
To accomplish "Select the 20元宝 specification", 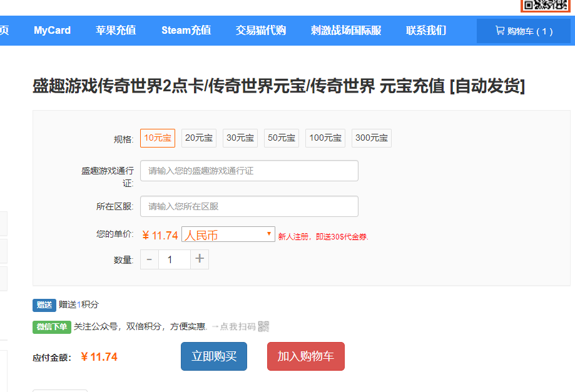I will click(199, 138).
